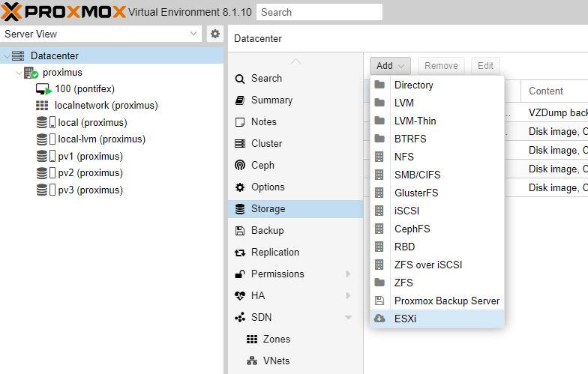
Task: Click the Proxmox Backup Server floppy icon
Action: tap(379, 301)
